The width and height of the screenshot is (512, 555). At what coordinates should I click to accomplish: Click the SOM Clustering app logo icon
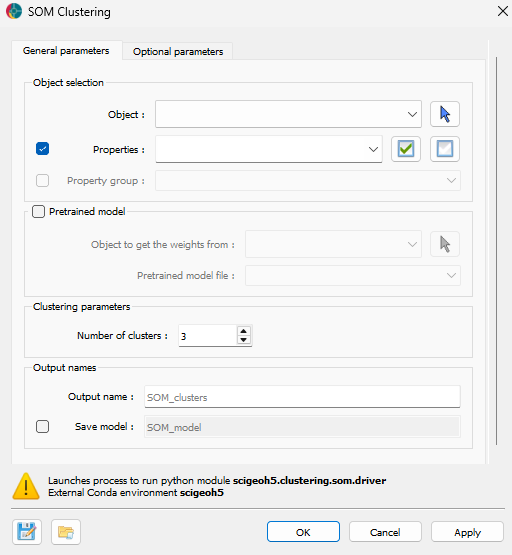pyautogui.click(x=14, y=11)
